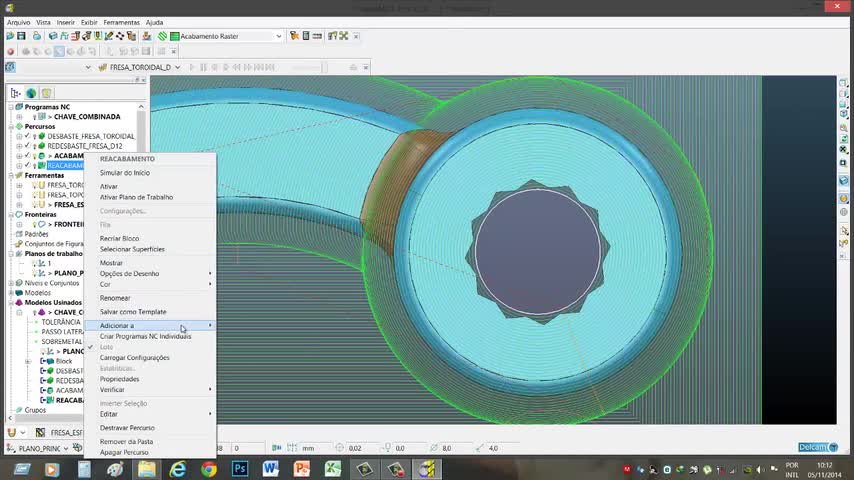
Task: Open the Rapid Move Heights toolbar icon
Action: tap(64, 36)
